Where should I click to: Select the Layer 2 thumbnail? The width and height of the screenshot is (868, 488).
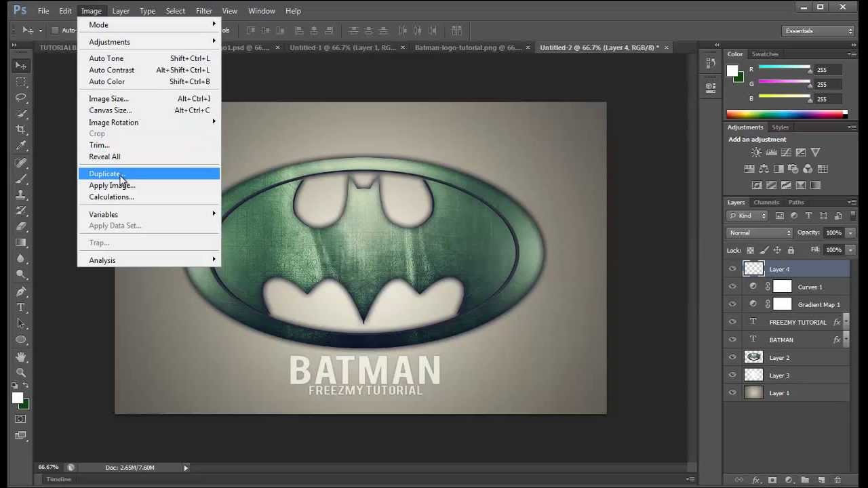pos(754,357)
